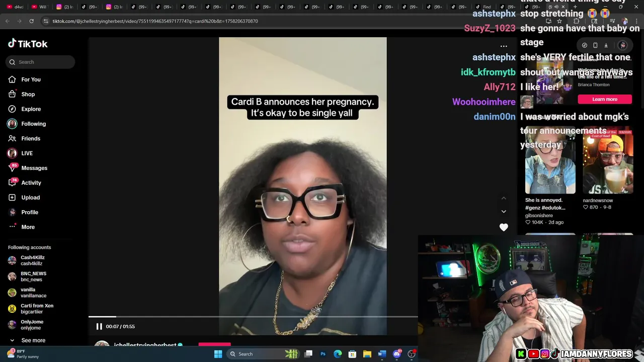Open Microsoft Edge from the taskbar

338,354
